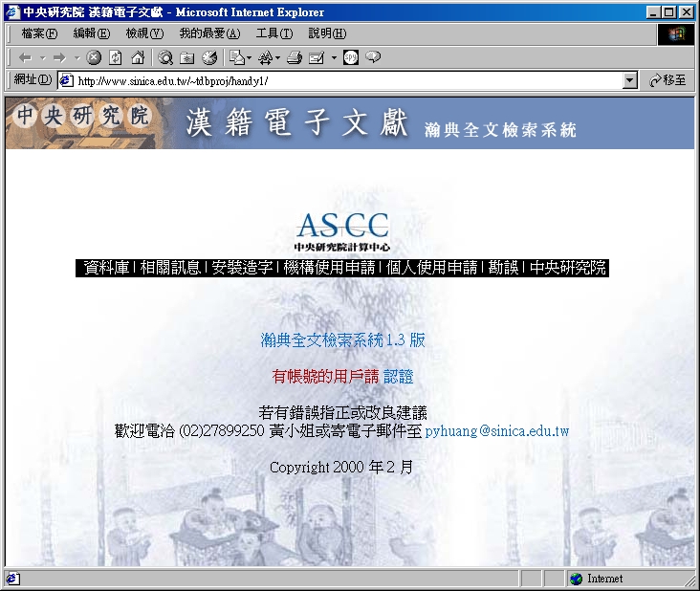Image resolution: width=700 pixels, height=591 pixels.
Task: Expand the Mail dropdown arrow
Action: click(x=249, y=57)
